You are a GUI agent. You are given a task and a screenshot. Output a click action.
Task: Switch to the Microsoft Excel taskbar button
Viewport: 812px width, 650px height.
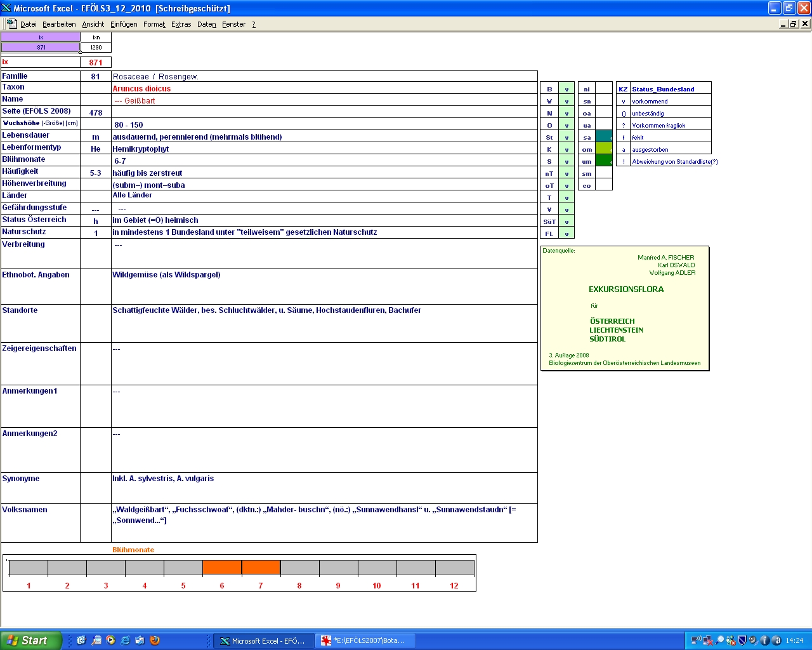(263, 641)
